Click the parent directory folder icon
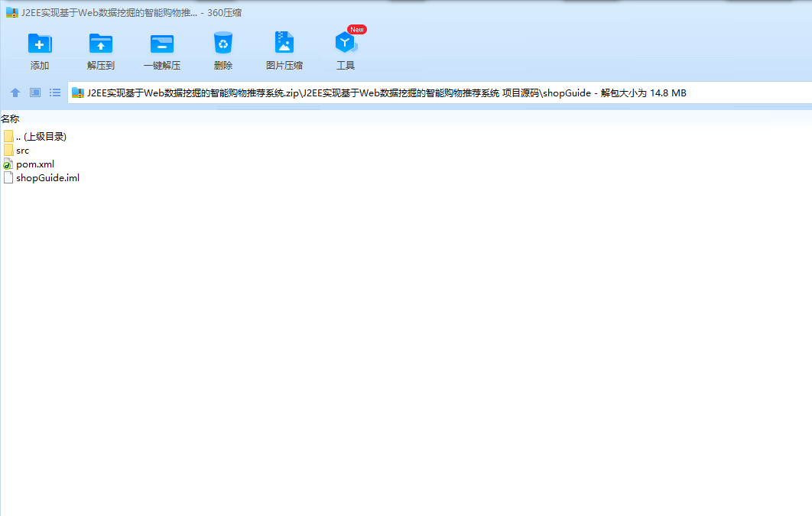 pos(8,136)
